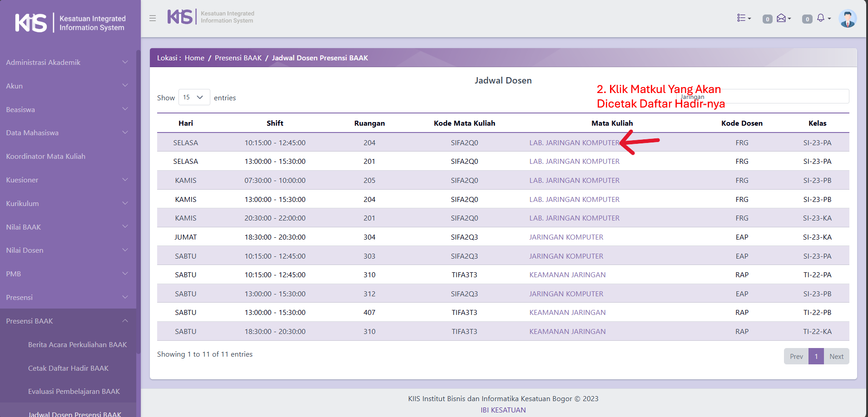Select Koordinator Mata Kuliah menu item
Screen dimensions: 868x417
45,156
